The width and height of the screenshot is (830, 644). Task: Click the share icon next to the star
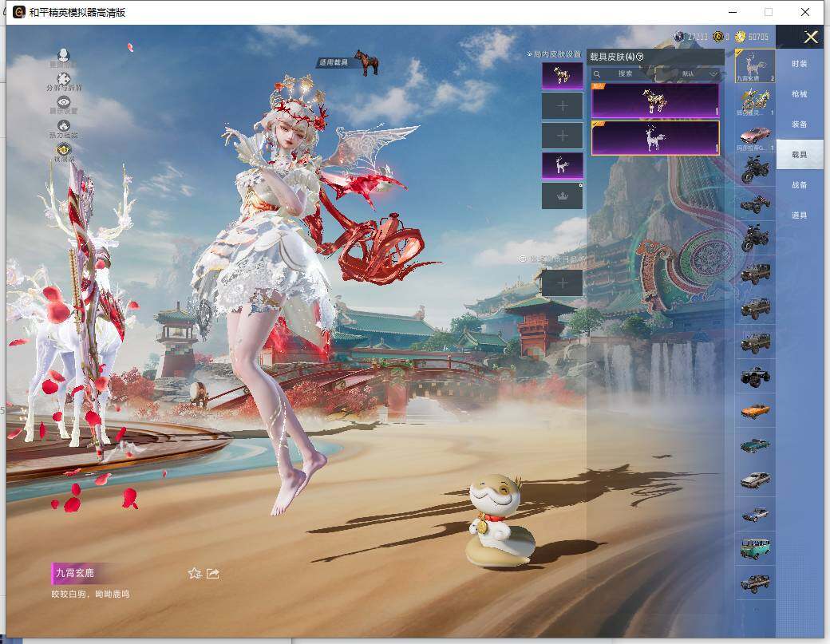coord(213,573)
